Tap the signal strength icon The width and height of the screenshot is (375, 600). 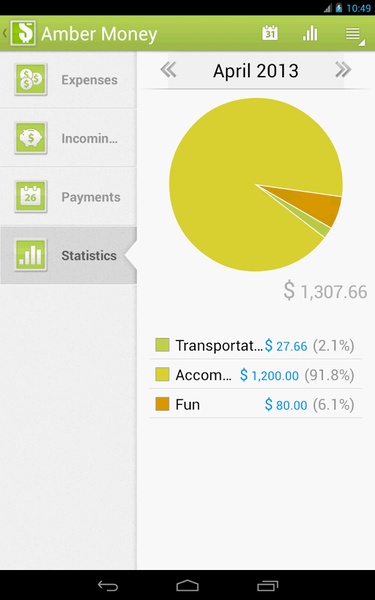328,8
